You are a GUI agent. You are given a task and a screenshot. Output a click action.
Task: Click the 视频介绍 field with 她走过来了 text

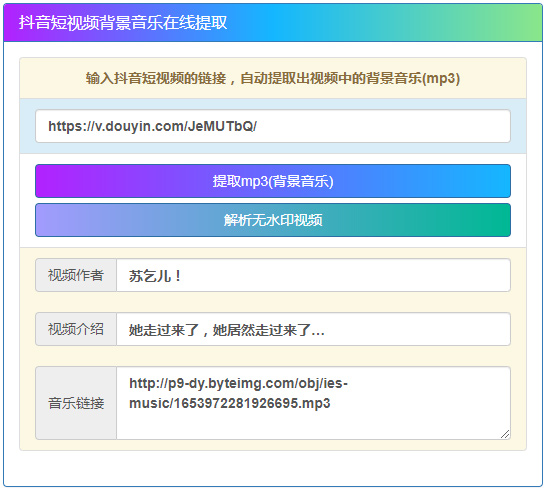click(x=313, y=329)
